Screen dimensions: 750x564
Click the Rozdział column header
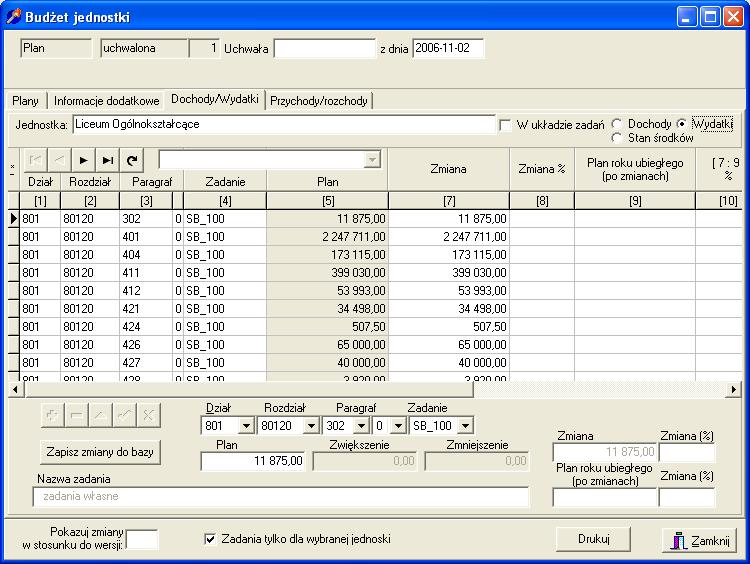(90, 182)
